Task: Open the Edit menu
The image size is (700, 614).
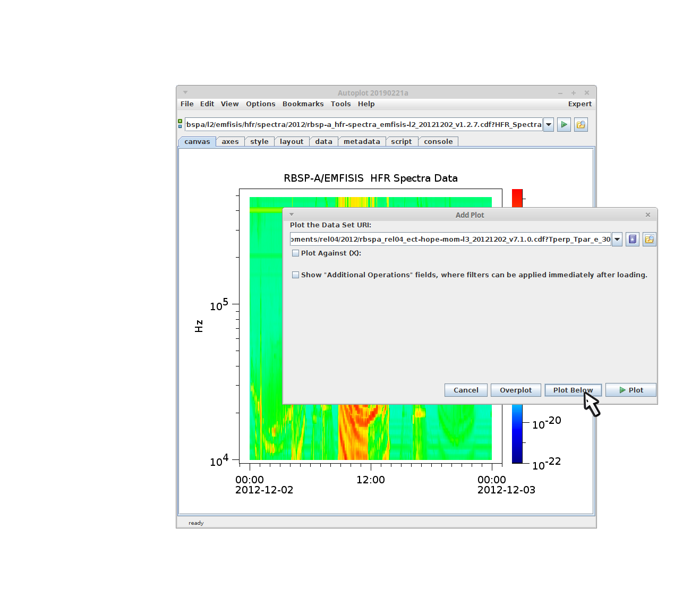Action: 207,104
